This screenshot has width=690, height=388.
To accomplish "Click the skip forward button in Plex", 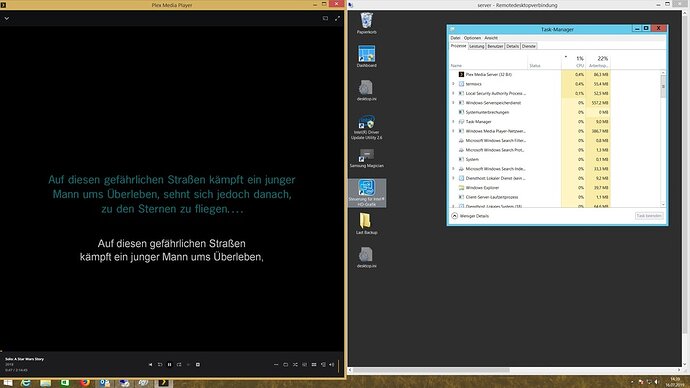I will (x=179, y=365).
